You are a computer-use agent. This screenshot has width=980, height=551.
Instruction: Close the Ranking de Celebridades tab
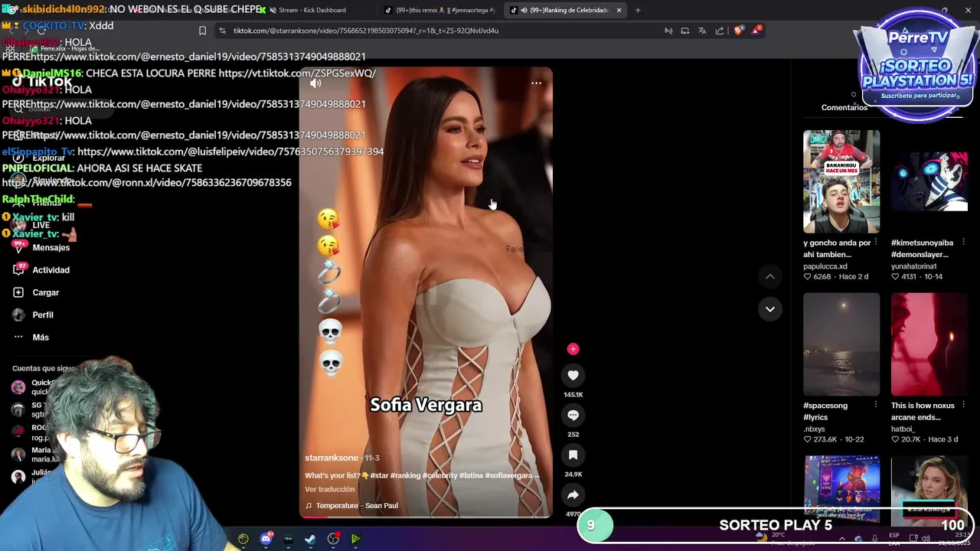(619, 10)
